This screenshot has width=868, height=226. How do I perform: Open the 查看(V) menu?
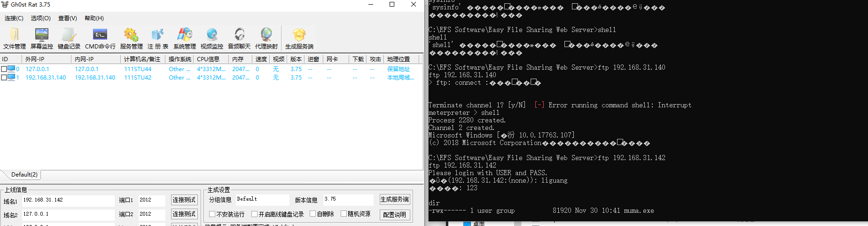(x=67, y=18)
